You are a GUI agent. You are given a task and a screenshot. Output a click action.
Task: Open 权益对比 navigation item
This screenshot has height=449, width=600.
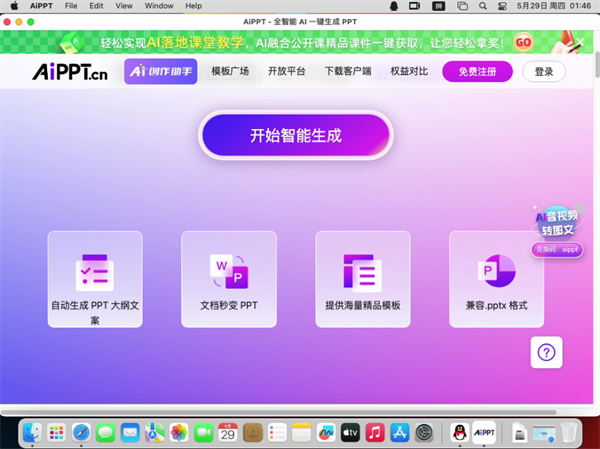coord(409,71)
